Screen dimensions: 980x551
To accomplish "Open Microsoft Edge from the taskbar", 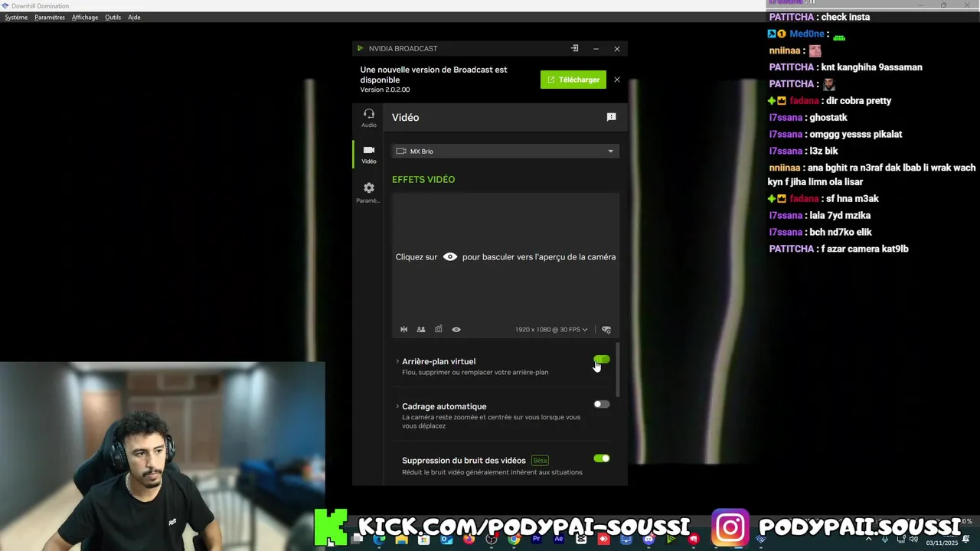I will tap(378, 540).
